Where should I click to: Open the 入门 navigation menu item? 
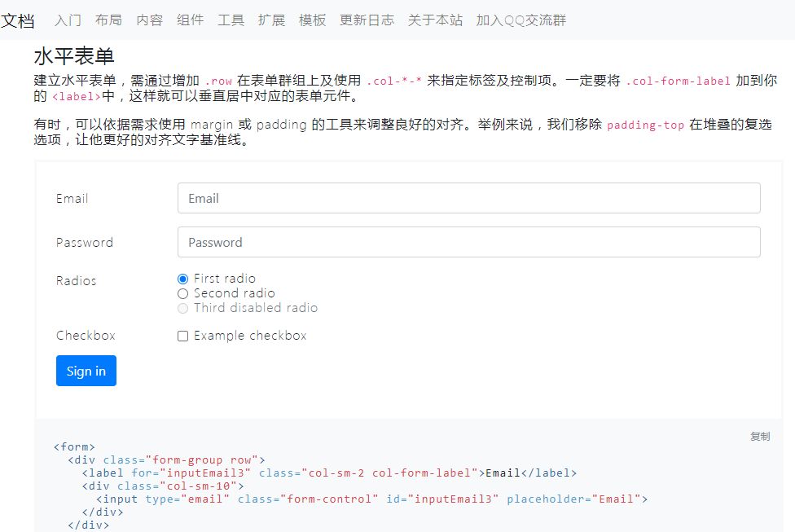point(68,20)
